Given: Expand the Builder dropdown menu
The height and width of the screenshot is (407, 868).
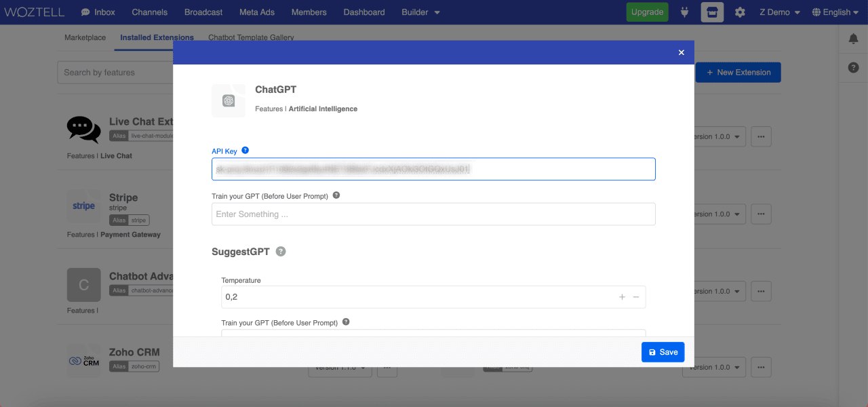Looking at the screenshot, I should (420, 12).
